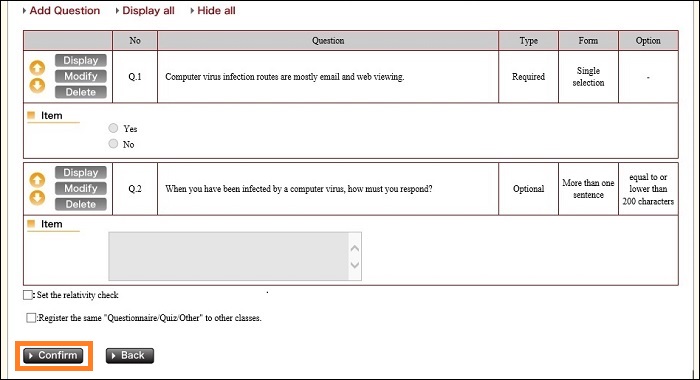This screenshot has width=700, height=380.
Task: Move question Q.1 up with arrow icon
Action: (x=37, y=68)
